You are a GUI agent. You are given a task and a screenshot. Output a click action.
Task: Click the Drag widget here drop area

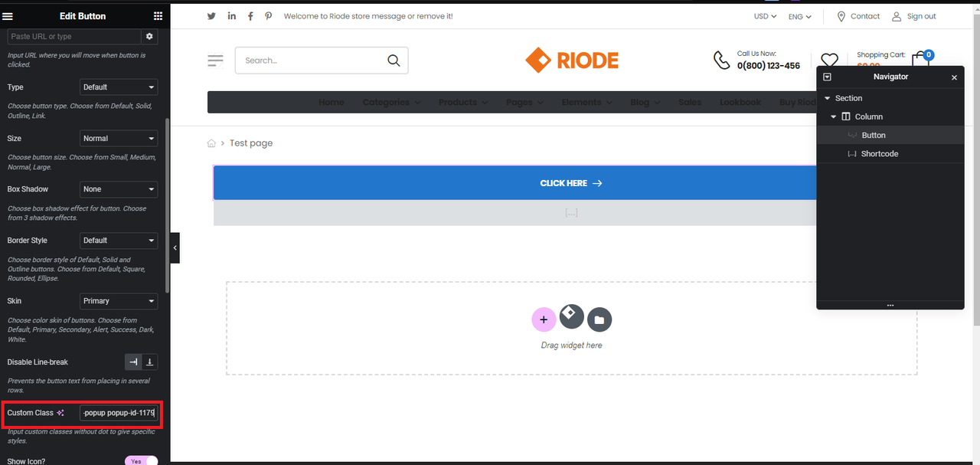[x=571, y=328]
